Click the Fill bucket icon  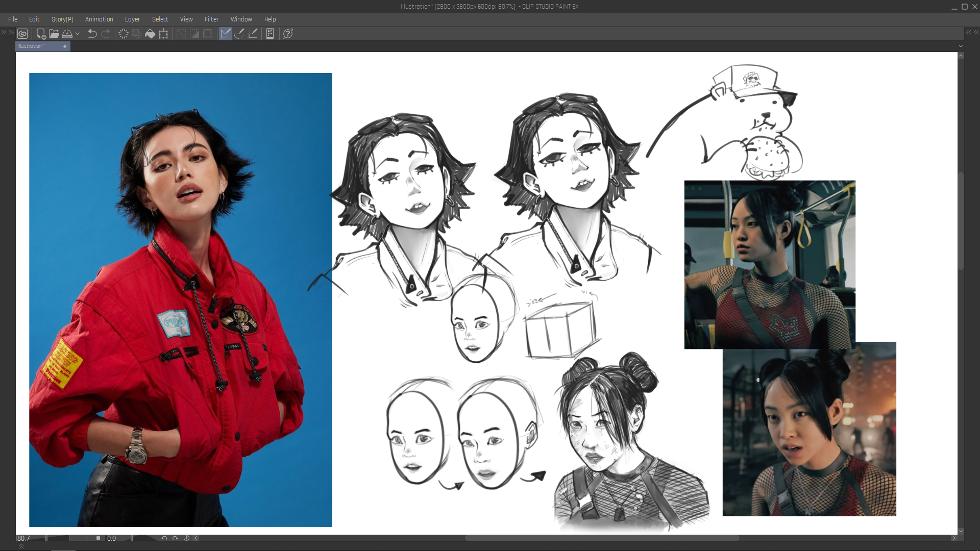[150, 34]
